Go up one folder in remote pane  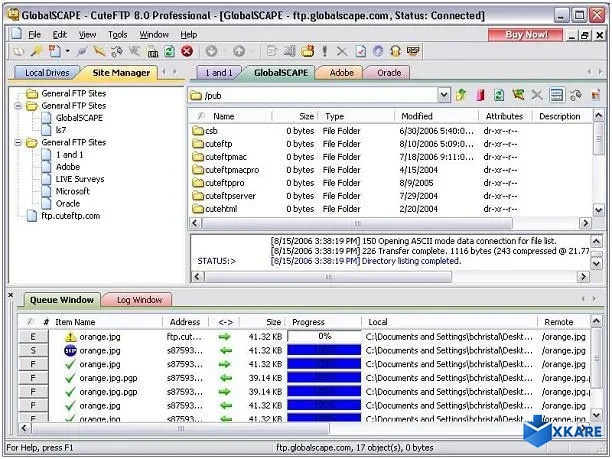coord(461,95)
